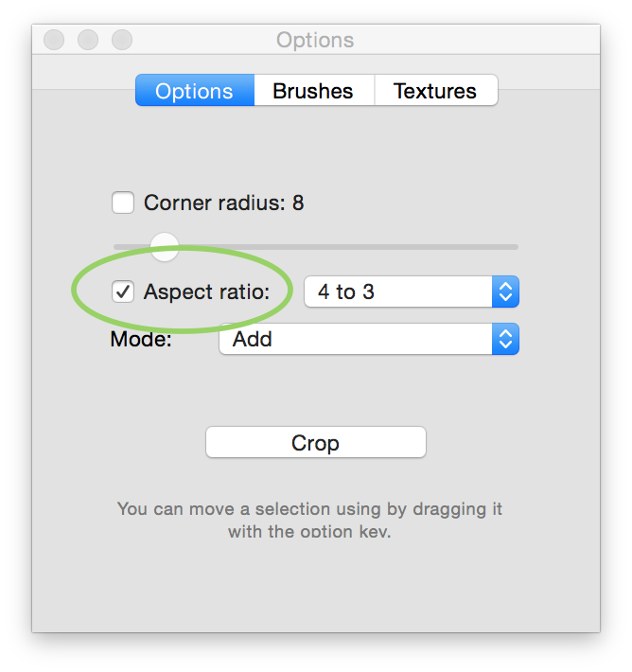Viewport: 632px width, 672px height.
Task: Click the Corner radius: 8 label
Action: [x=223, y=203]
